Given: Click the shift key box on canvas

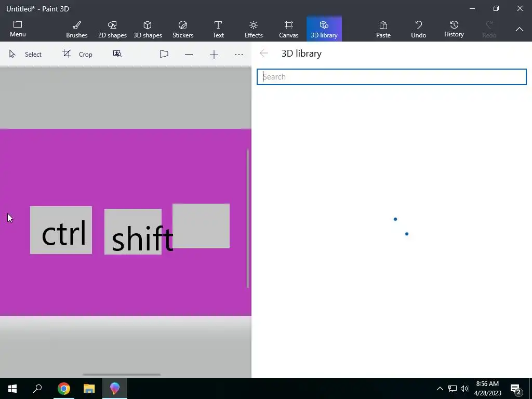Looking at the screenshot, I should [x=133, y=232].
